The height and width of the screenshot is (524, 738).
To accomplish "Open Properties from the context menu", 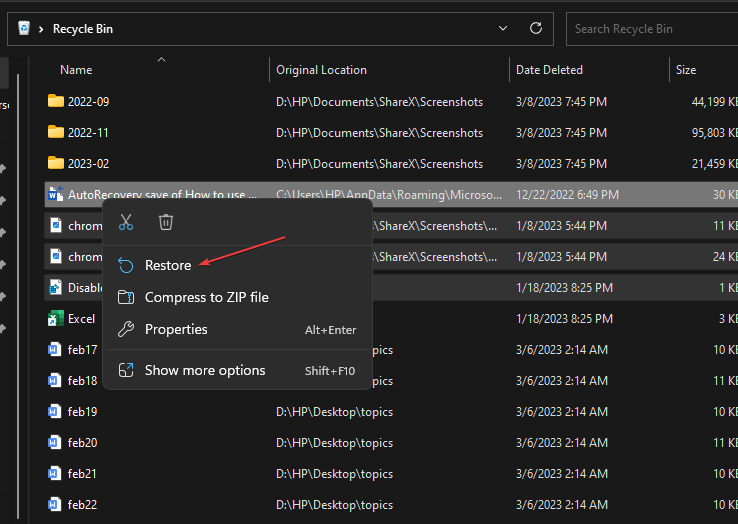I will click(176, 329).
